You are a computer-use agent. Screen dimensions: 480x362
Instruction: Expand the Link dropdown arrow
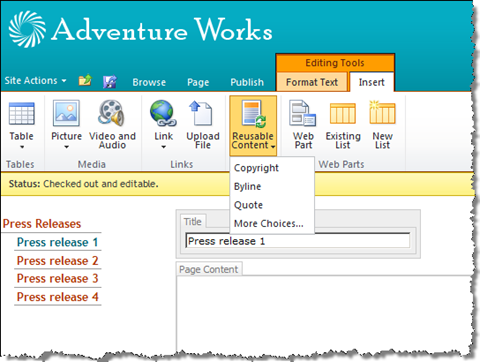[163, 147]
